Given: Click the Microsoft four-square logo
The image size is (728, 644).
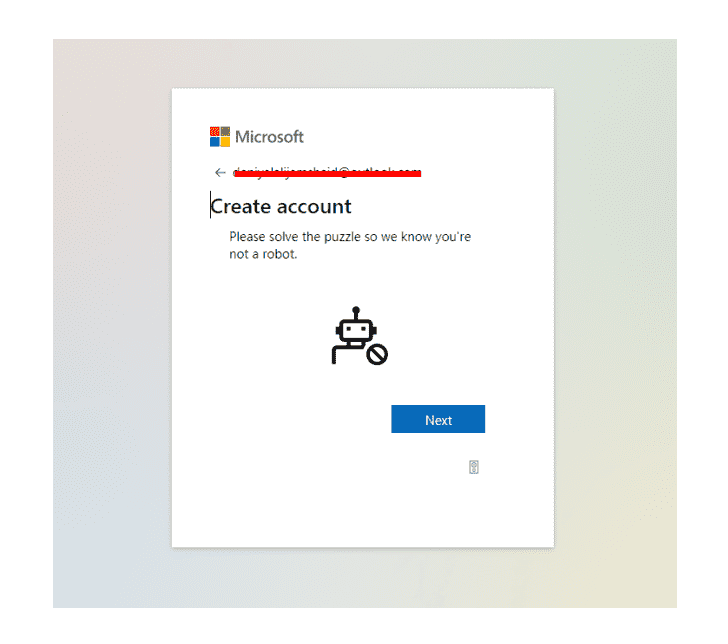Looking at the screenshot, I should point(220,137).
